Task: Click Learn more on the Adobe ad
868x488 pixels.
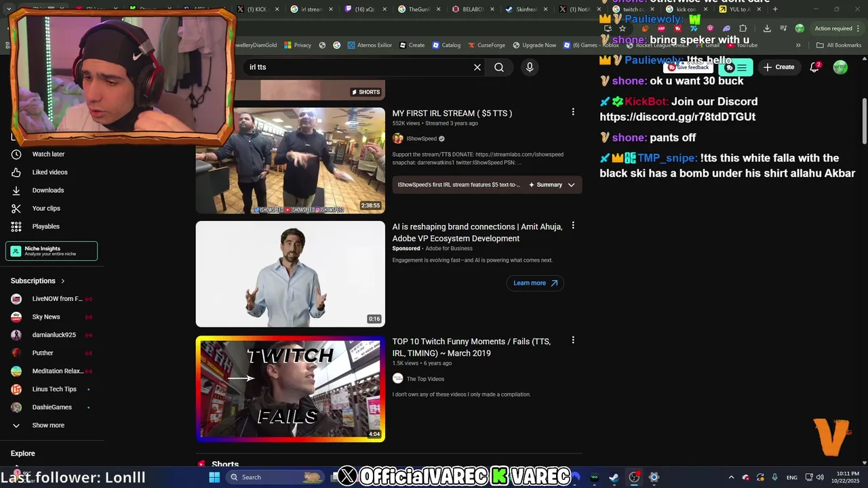Action: (535, 283)
